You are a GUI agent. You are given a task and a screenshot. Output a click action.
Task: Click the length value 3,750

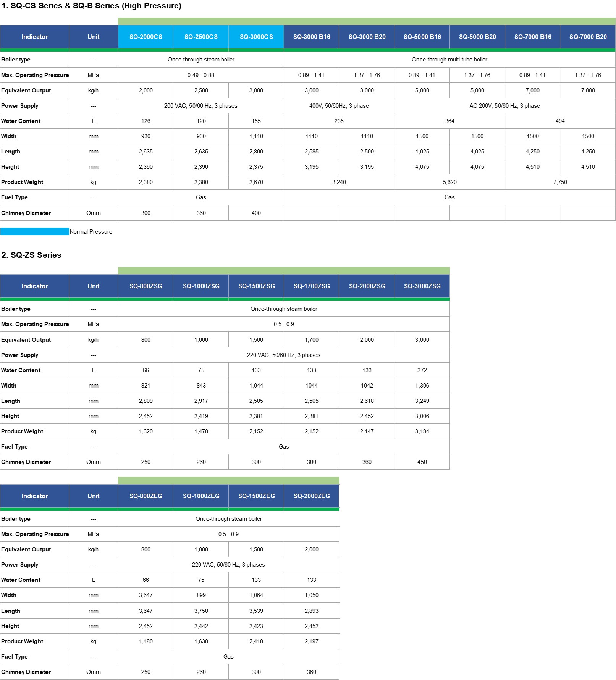click(x=201, y=611)
